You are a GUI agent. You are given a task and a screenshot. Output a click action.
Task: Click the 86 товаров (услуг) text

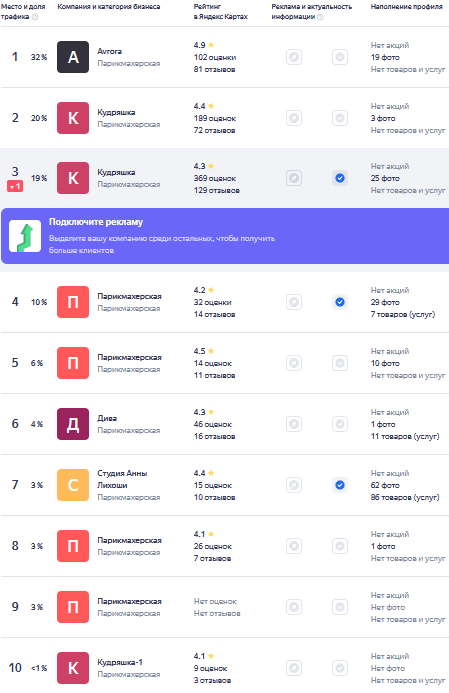click(405, 497)
